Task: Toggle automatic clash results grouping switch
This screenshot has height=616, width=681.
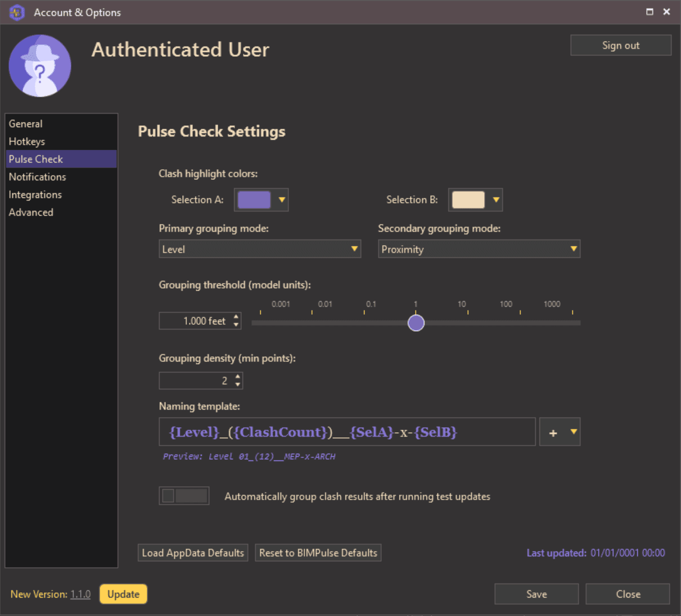Action: pos(184,496)
